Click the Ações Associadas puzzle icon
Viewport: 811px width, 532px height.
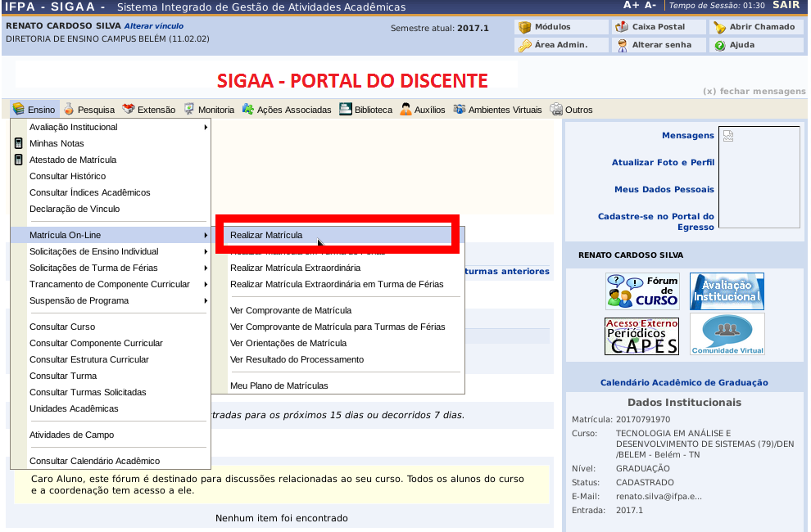tap(248, 109)
